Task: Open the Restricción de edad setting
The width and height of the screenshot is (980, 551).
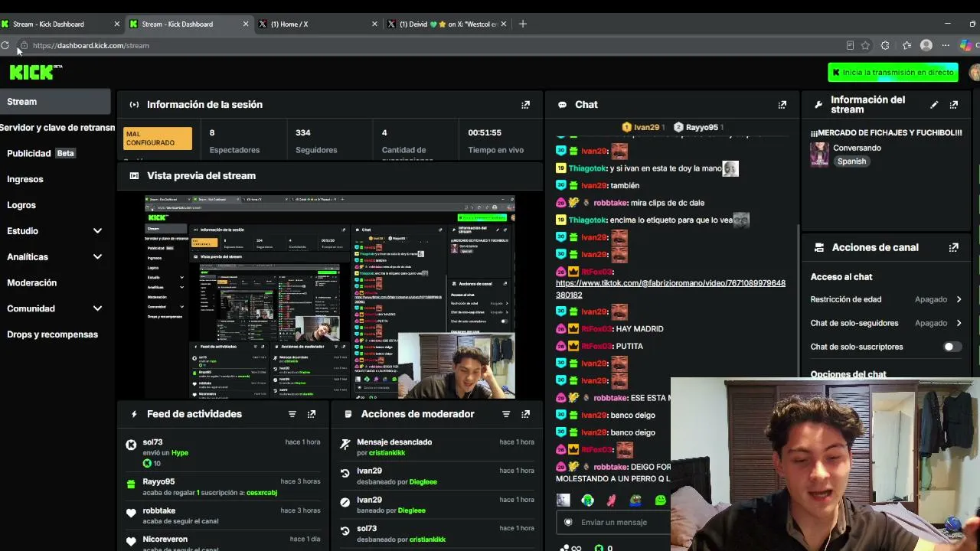Action: click(x=886, y=299)
